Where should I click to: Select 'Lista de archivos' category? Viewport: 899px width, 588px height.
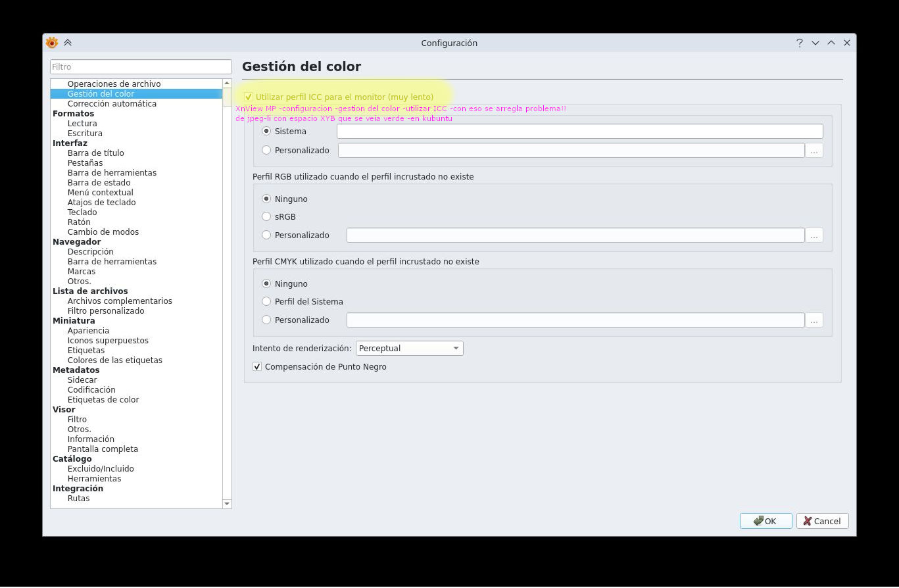click(x=90, y=291)
